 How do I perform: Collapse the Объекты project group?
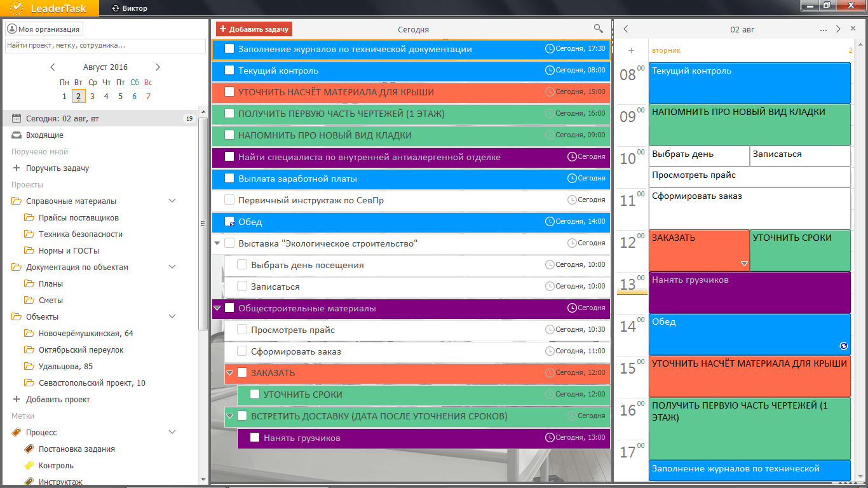172,317
